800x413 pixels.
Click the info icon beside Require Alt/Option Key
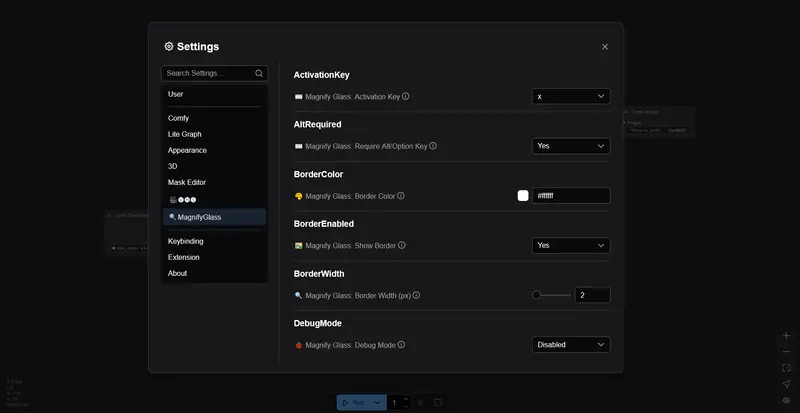[x=433, y=146]
